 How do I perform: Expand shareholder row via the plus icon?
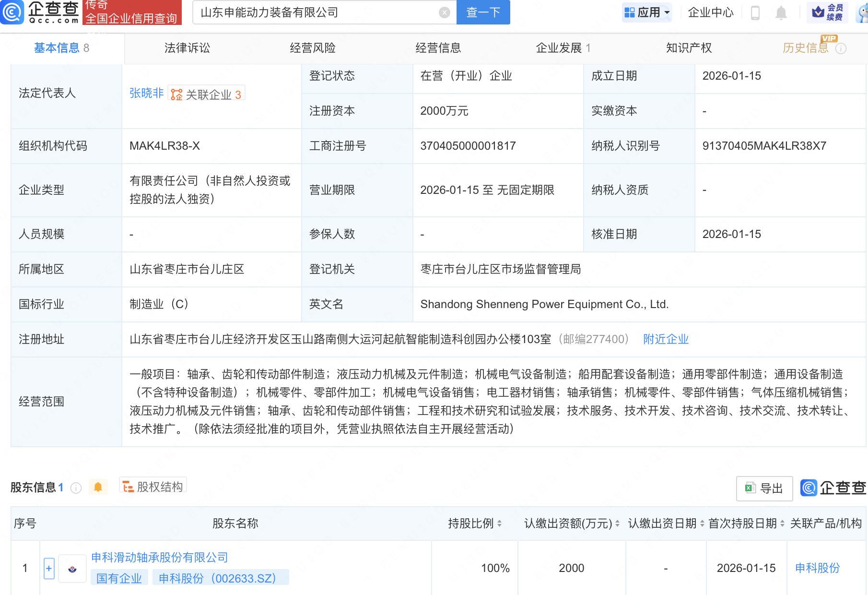tap(48, 568)
